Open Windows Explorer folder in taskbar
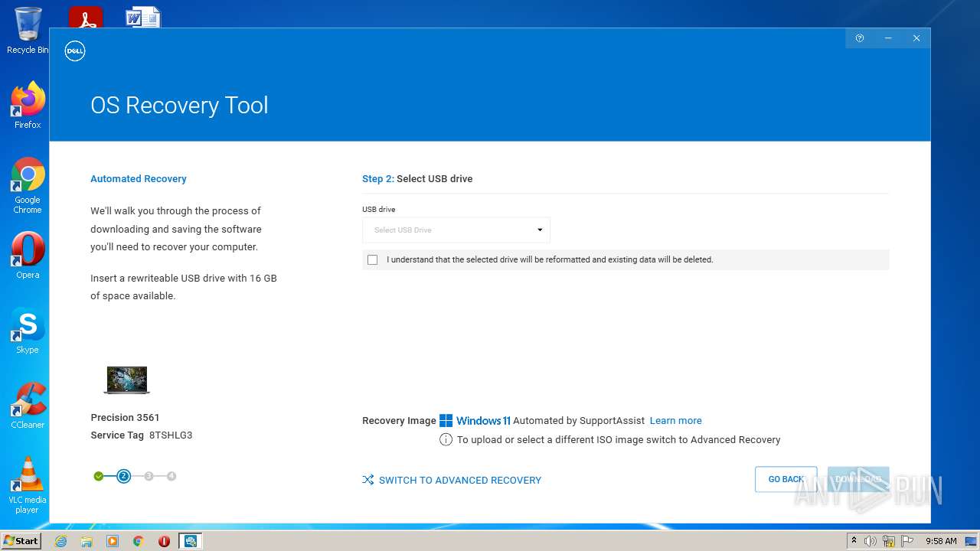 pyautogui.click(x=87, y=541)
